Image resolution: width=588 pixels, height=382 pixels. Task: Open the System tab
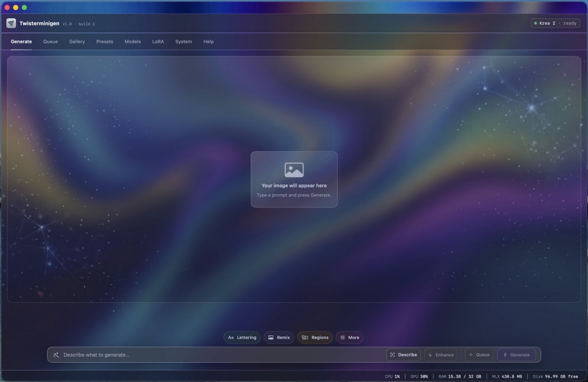click(184, 42)
